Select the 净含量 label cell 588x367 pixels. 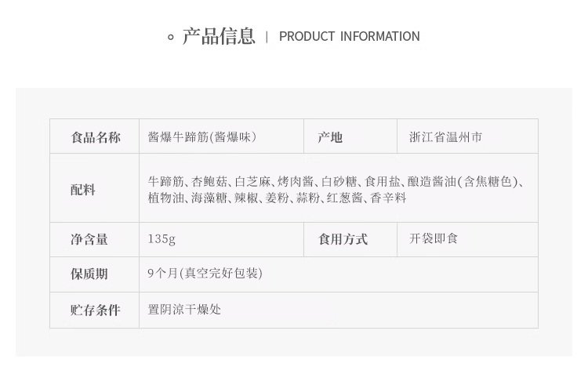point(89,239)
